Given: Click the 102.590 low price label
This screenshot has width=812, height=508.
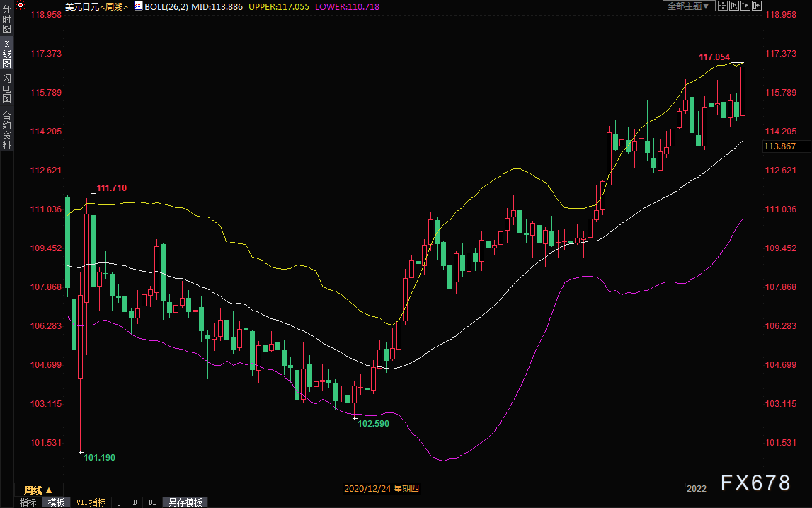Looking at the screenshot, I should 373,424.
